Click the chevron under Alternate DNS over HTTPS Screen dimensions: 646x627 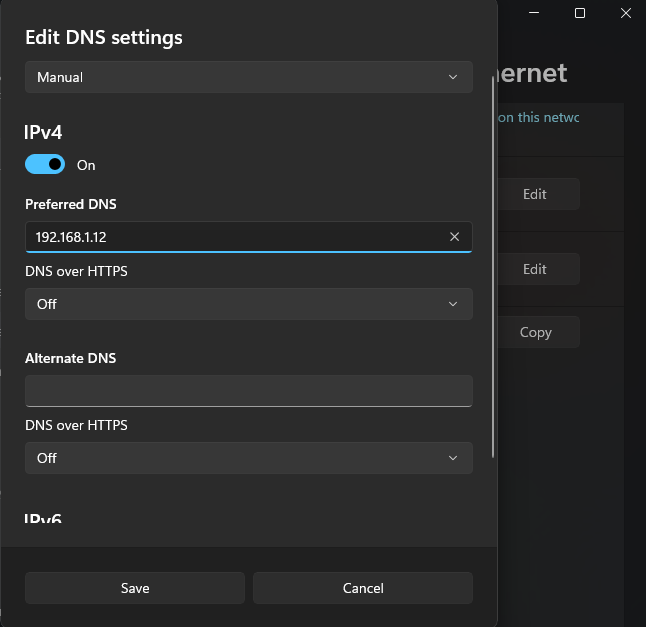click(x=453, y=458)
